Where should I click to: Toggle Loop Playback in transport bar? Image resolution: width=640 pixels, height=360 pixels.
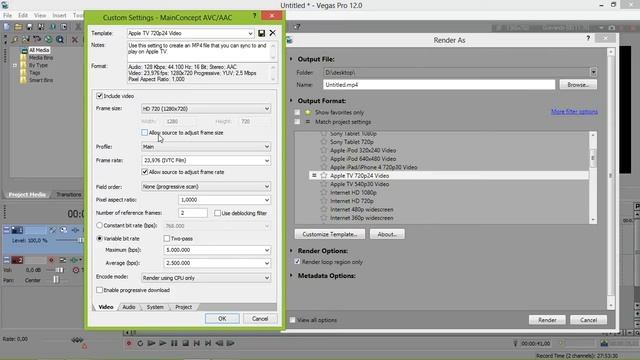(140, 343)
